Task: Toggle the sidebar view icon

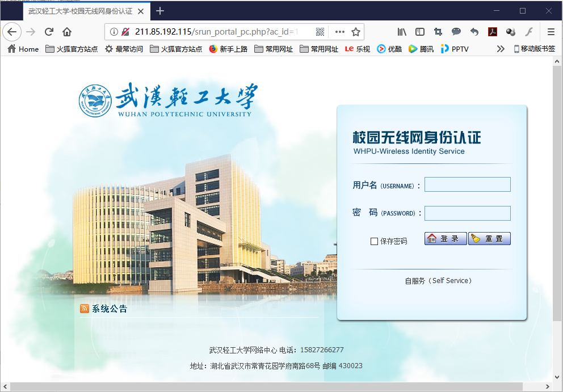Action: point(420,32)
